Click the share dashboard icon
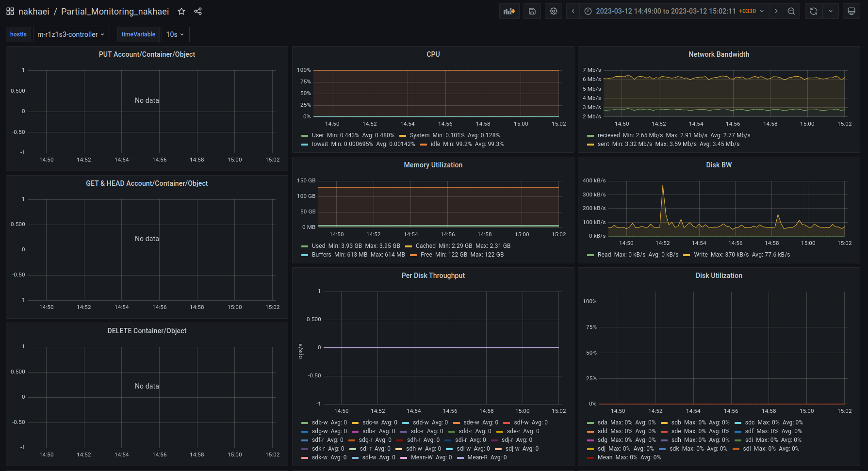This screenshot has height=471, width=868. (x=198, y=11)
